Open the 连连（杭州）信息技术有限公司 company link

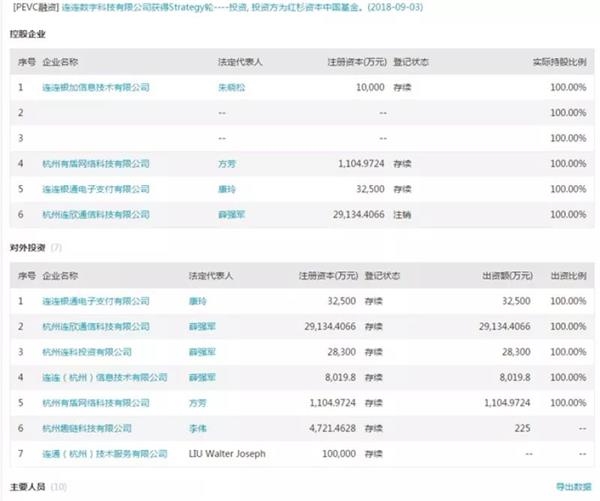(105, 377)
